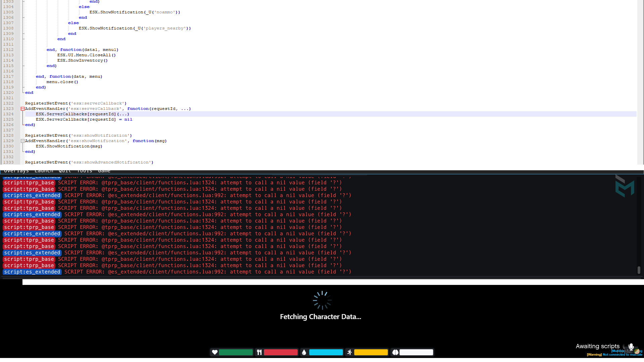The width and height of the screenshot is (644, 362).
Task: Open the Game menu
Action: pos(104,171)
